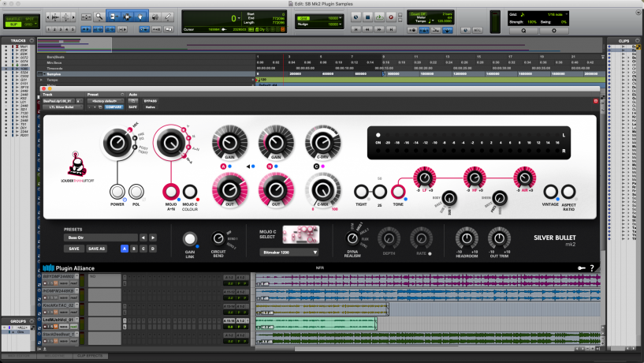Open the LTL Silver Bullet plugin selector

click(62, 107)
